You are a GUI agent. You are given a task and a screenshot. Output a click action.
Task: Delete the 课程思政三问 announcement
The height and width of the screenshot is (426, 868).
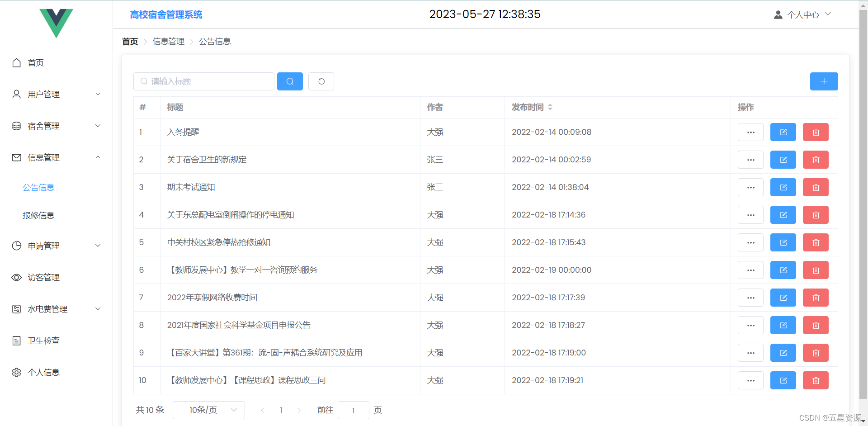pos(816,380)
